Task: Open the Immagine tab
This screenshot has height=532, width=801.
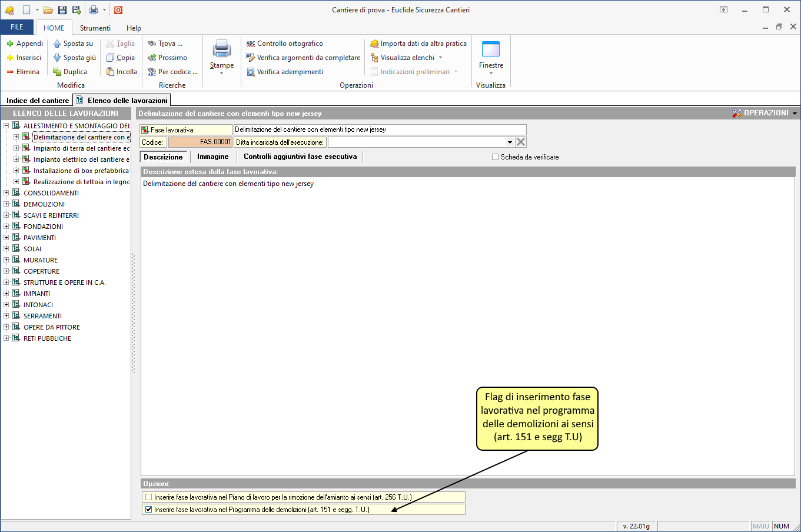Action: 212,157
